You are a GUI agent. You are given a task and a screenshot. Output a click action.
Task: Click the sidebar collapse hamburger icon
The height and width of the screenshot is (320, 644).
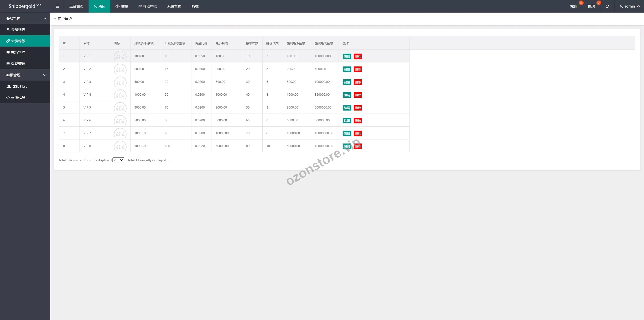[x=57, y=6]
